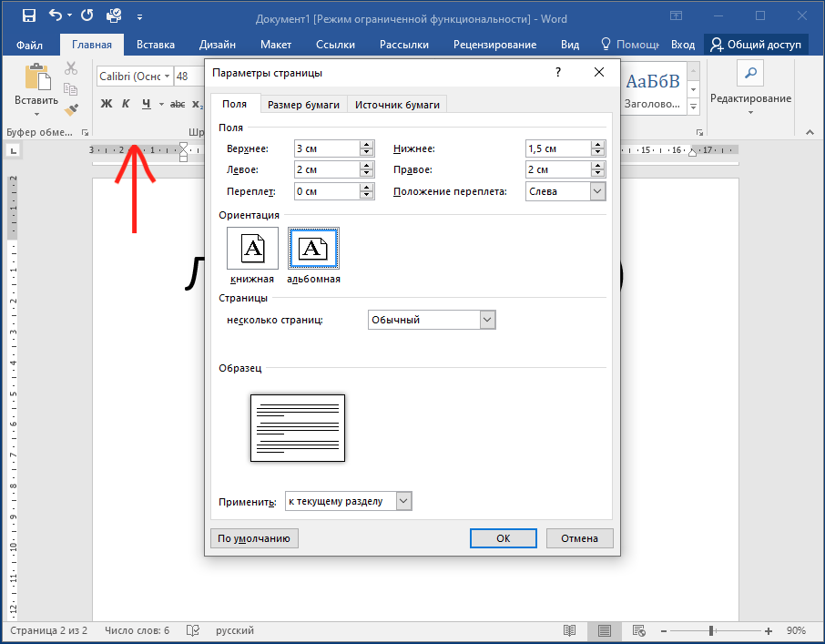825x644 pixels.
Task: Open the Вставить paste options arrow
Action: tap(36, 114)
